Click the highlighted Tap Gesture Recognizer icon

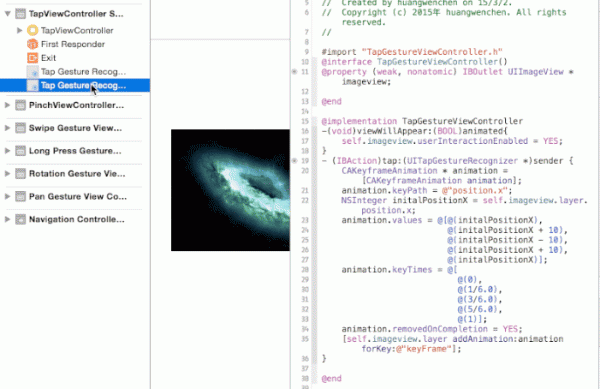(x=33, y=85)
